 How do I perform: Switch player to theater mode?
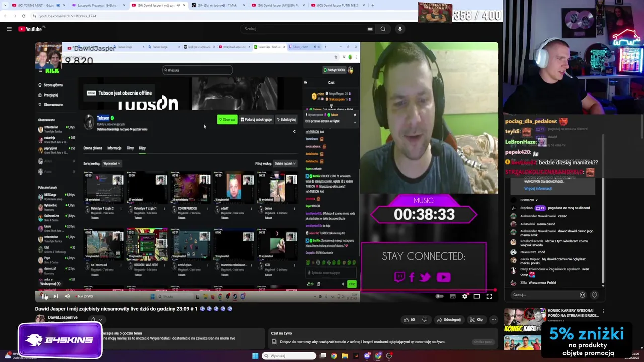pos(477,296)
